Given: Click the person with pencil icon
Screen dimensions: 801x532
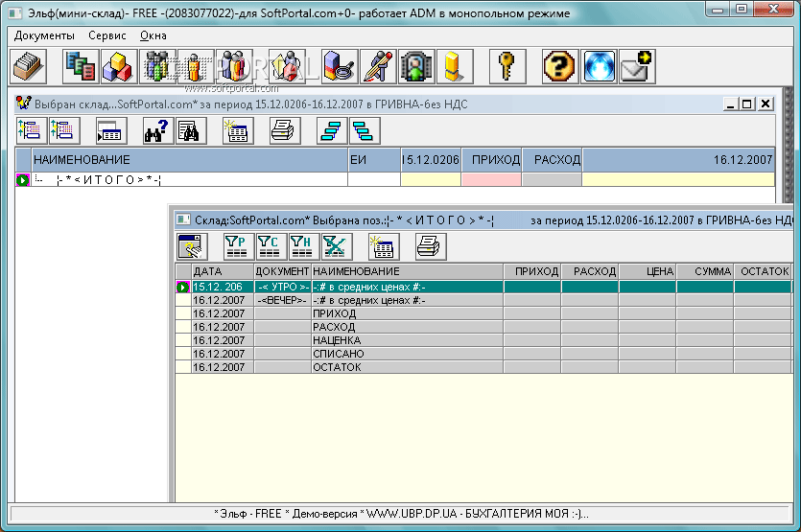Looking at the screenshot, I should 378,66.
